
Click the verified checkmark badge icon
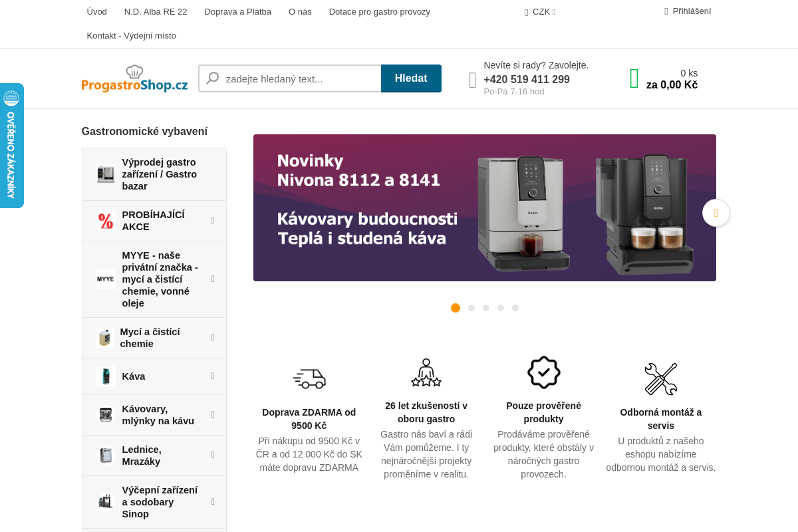544,372
